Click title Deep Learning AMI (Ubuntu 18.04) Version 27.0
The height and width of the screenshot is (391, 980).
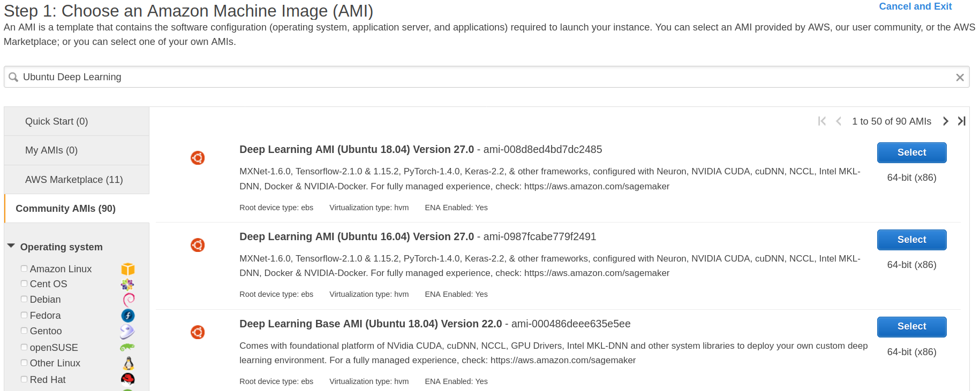click(357, 149)
